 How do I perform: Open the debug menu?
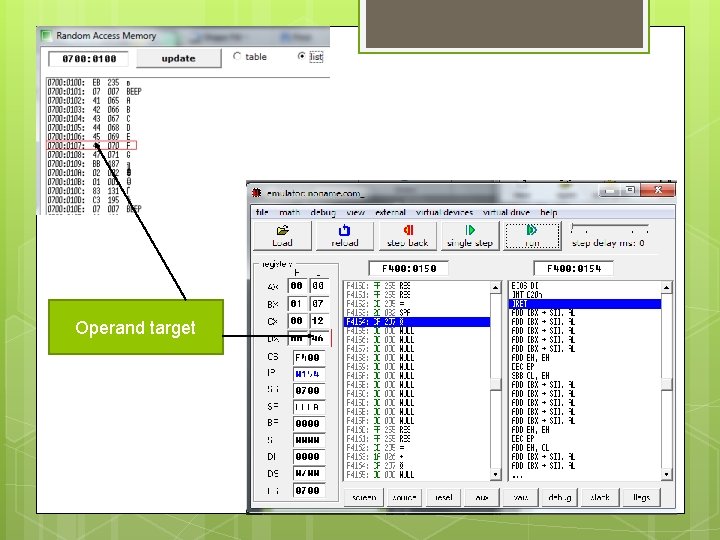click(323, 213)
